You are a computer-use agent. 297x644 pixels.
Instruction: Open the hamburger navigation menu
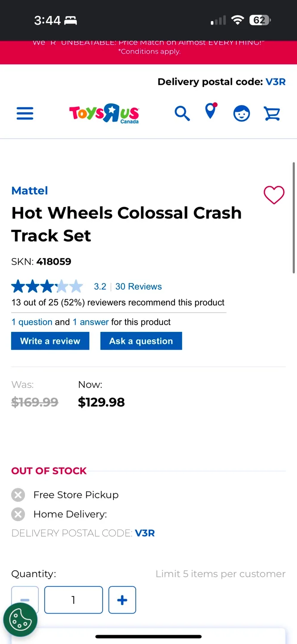[25, 113]
